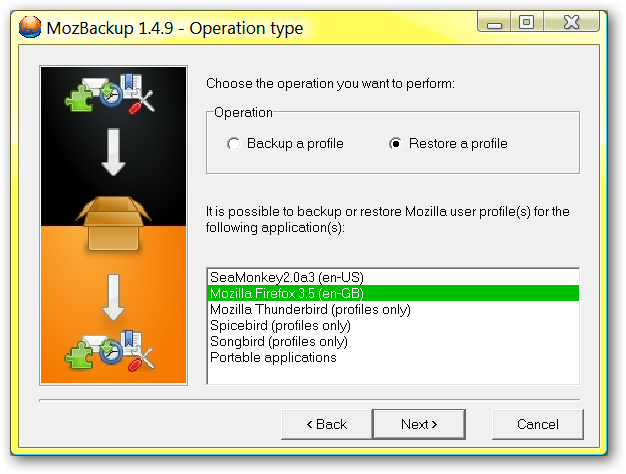Screen dimensions: 626x474
Task: Click the bottom red scissors icon
Action: coord(141,359)
